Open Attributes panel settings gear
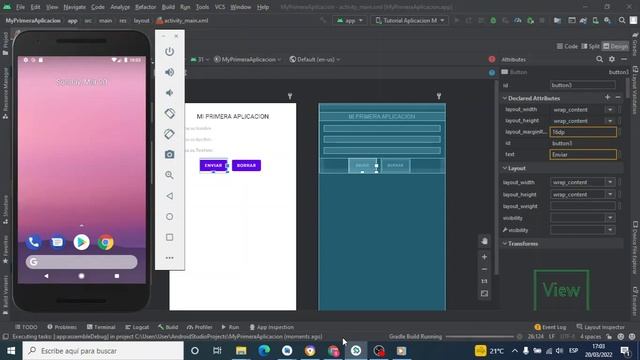Viewport: 640px width, 360px height. point(612,59)
